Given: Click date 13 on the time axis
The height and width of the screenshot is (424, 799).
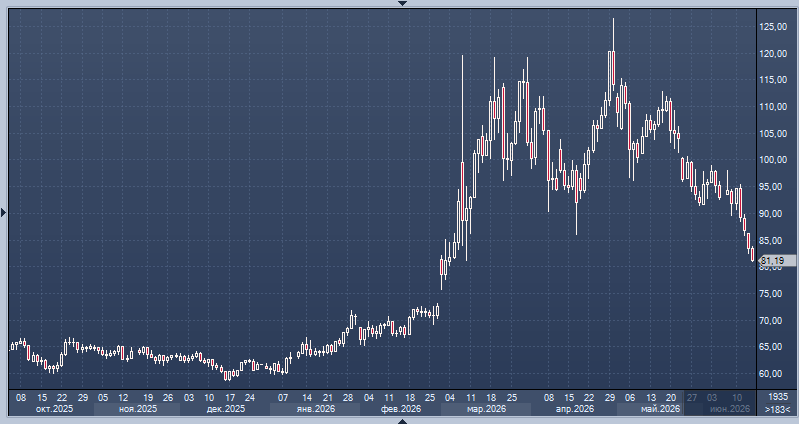Looking at the screenshot, I should click(x=651, y=398).
